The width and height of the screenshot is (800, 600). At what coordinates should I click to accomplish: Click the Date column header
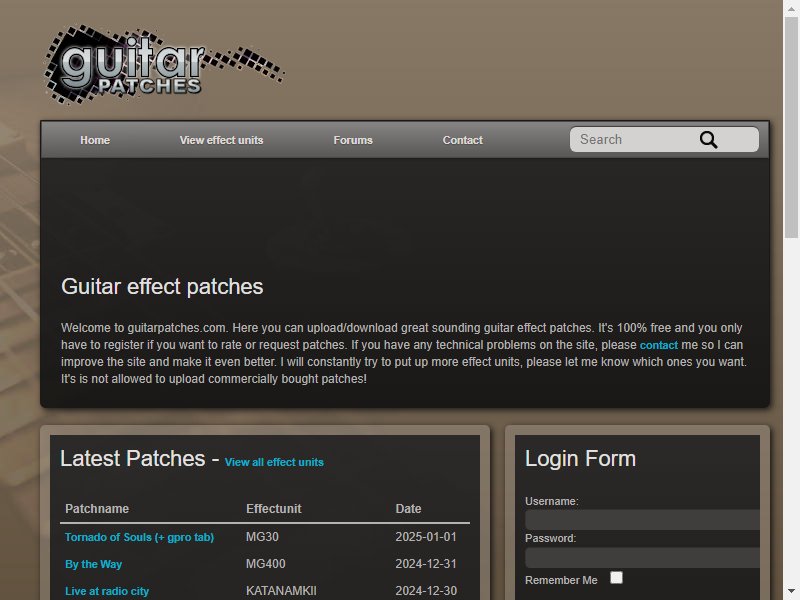tap(408, 509)
